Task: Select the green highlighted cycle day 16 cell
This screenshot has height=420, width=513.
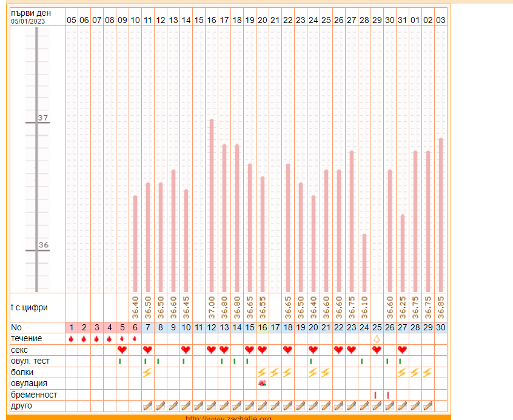Action: coord(262,327)
